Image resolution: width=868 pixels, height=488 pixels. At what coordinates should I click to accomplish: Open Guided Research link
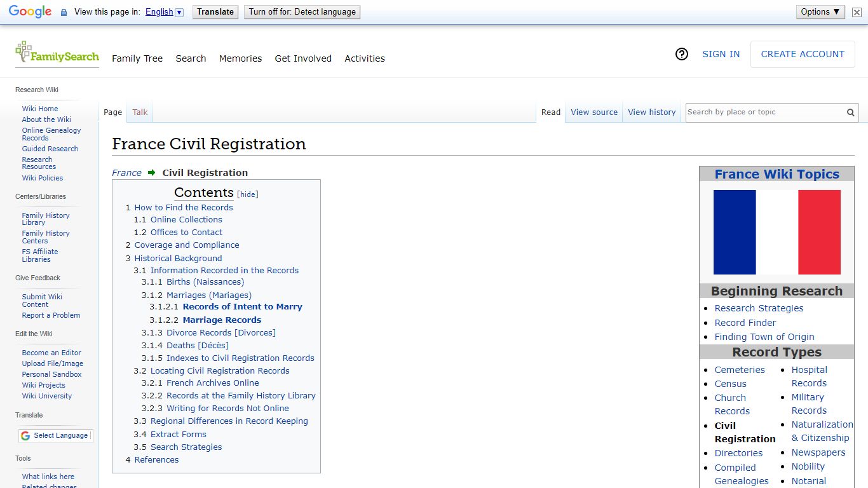[50, 149]
